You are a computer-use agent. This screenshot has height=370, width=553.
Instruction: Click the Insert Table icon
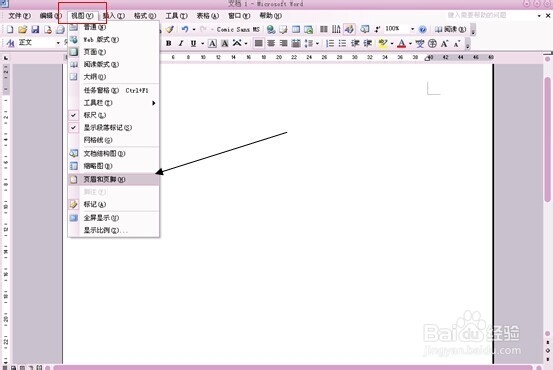click(x=296, y=29)
